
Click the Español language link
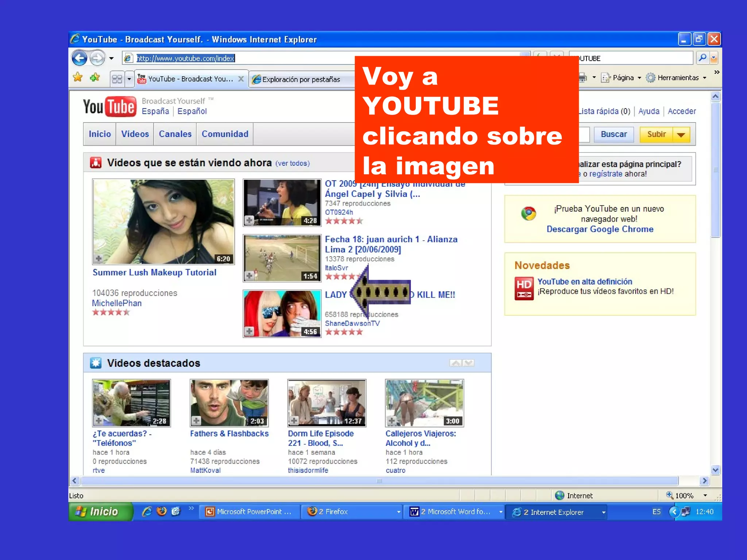[x=192, y=111]
